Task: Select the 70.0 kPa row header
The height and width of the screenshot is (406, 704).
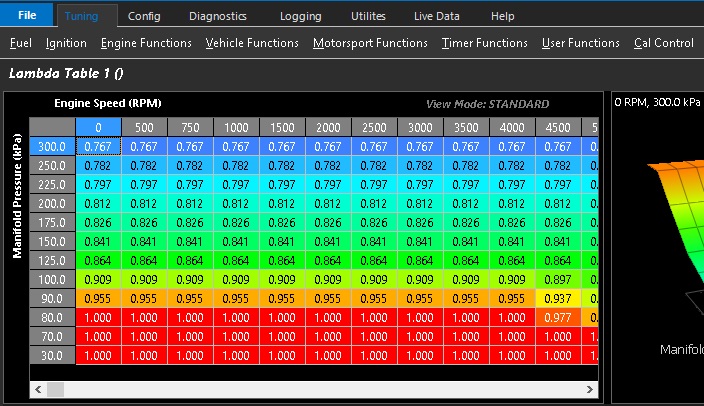Action: pyautogui.click(x=52, y=337)
